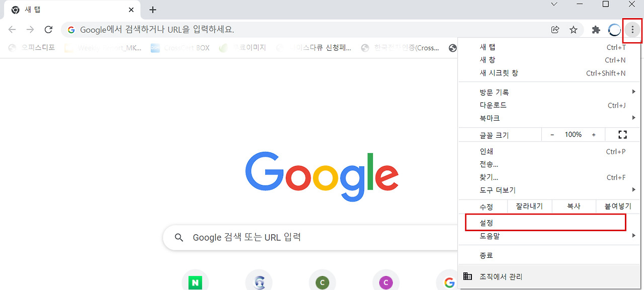Open the olive green C shortcut tile
The height and width of the screenshot is (290, 644).
tap(322, 283)
